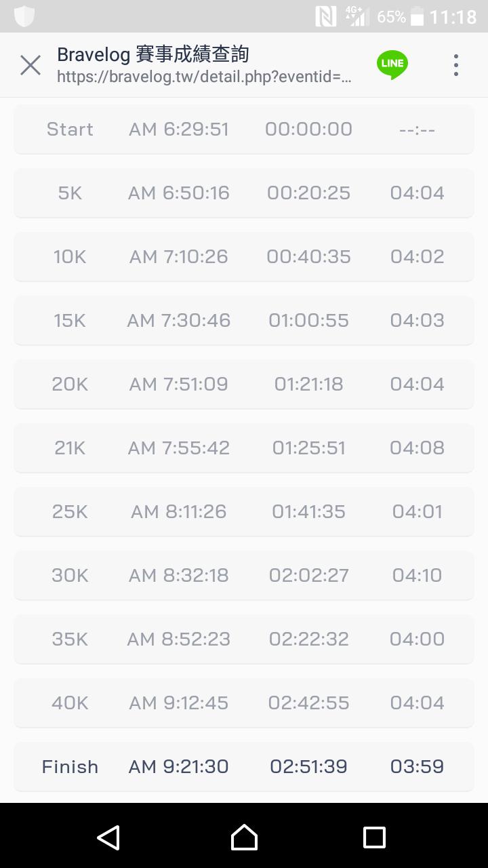Tap the Android back navigation button
Viewport: 488px width, 868px height.
tap(108, 837)
